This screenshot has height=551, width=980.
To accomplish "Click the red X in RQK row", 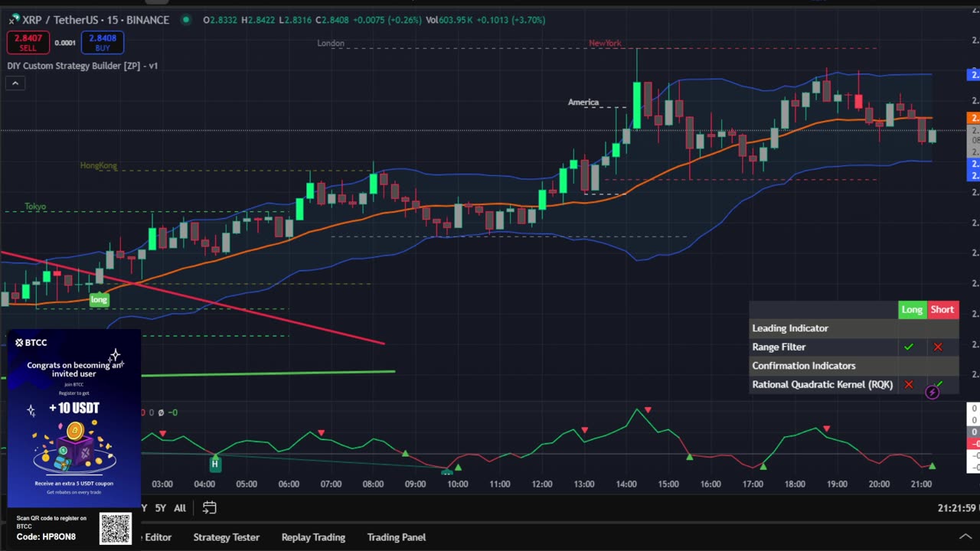I will (908, 384).
